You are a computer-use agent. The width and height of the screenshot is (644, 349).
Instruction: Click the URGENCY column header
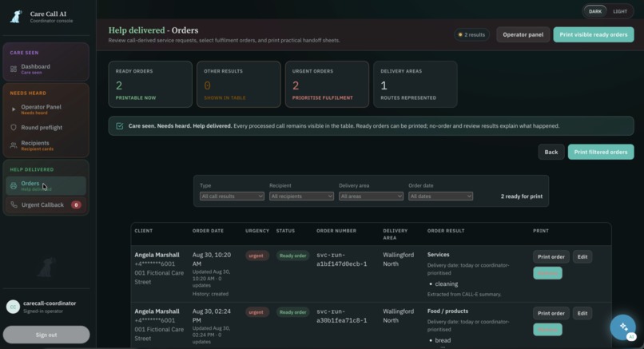click(257, 231)
